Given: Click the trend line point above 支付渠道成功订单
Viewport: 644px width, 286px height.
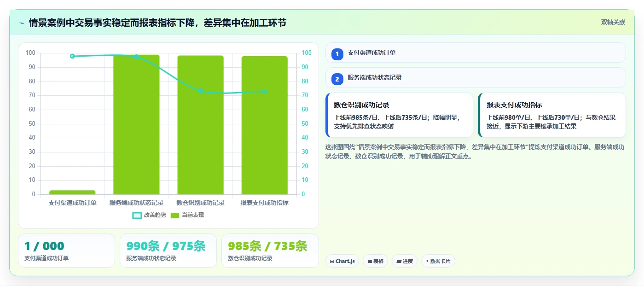Looking at the screenshot, I should coord(72,56).
